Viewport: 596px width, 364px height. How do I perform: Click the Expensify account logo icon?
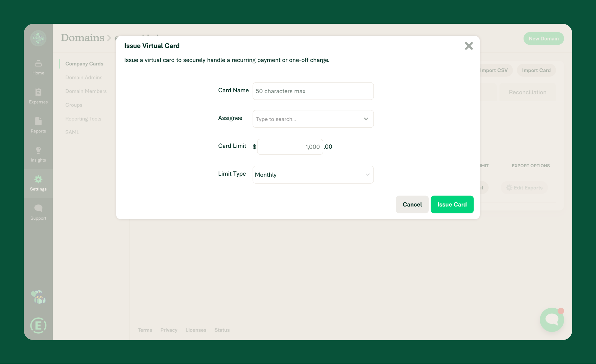tap(38, 325)
